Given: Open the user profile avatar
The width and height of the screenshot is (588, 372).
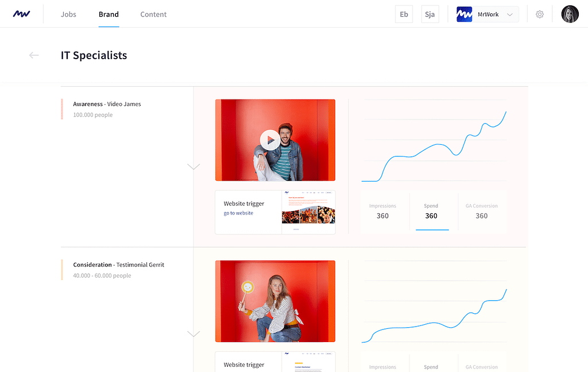Looking at the screenshot, I should (570, 14).
